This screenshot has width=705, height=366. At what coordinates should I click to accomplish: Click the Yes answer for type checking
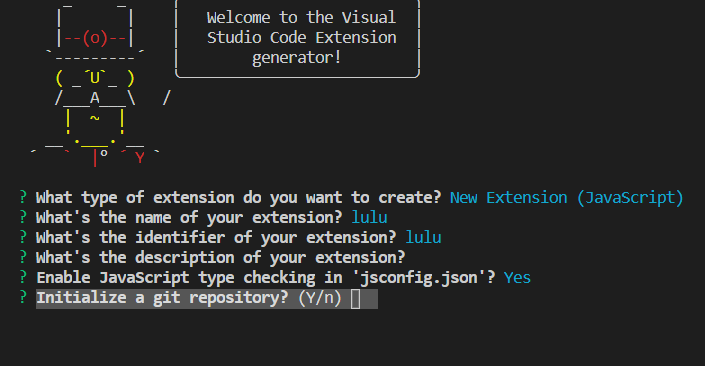point(517,278)
